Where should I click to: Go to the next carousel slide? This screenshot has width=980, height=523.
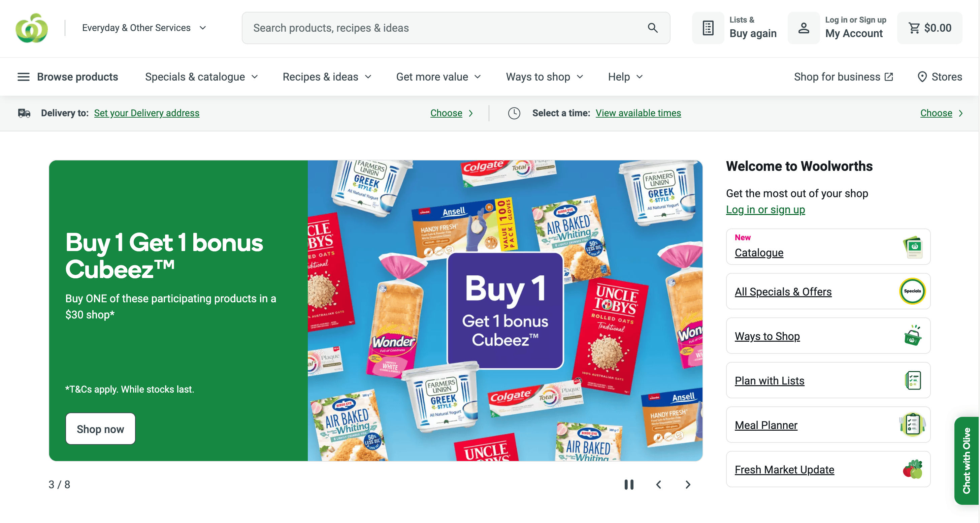[x=688, y=484]
